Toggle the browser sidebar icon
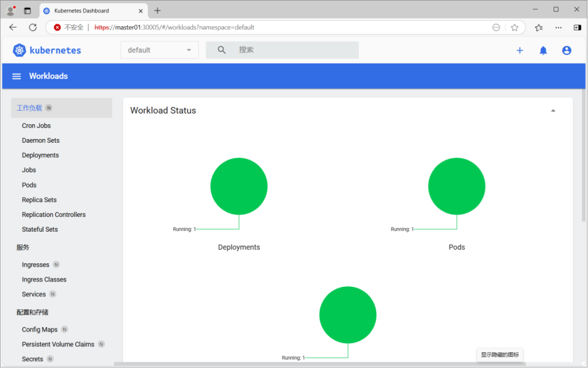This screenshot has width=588, height=368. [x=578, y=27]
